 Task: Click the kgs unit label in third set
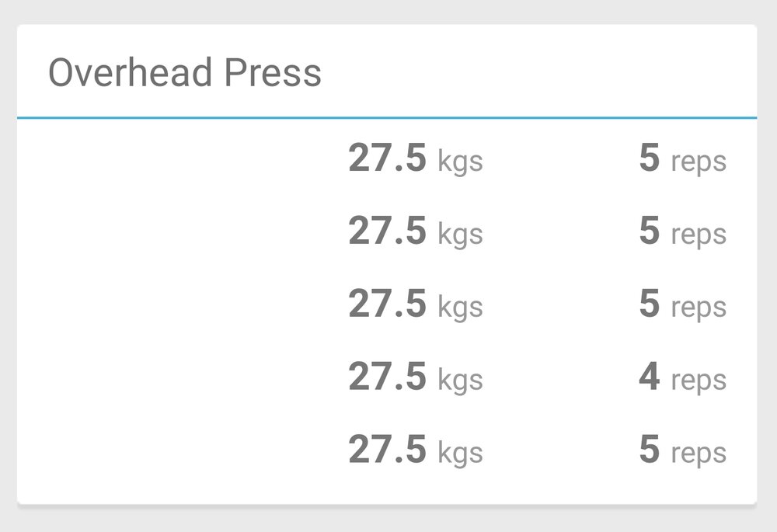tap(460, 308)
